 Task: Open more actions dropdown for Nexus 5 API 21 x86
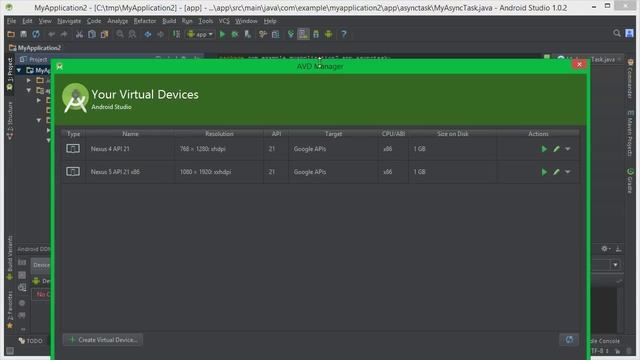tap(567, 172)
